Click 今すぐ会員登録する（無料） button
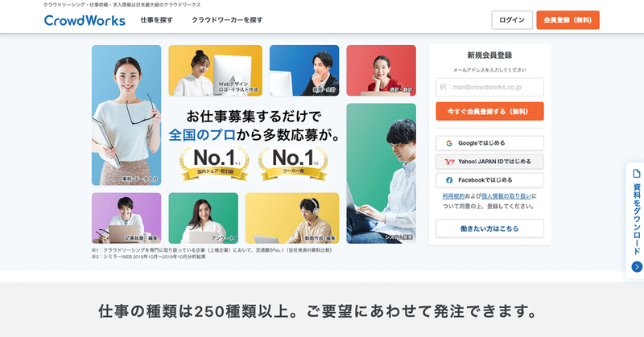 489,111
